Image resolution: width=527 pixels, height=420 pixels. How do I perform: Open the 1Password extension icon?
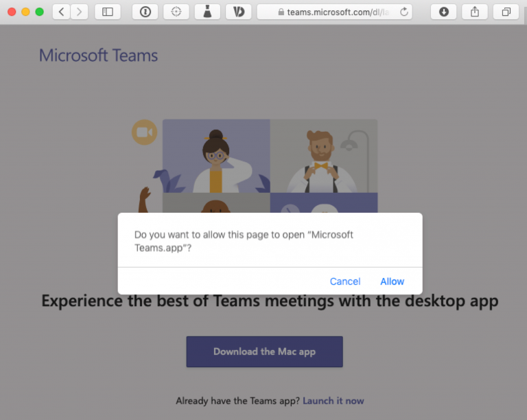[145, 12]
